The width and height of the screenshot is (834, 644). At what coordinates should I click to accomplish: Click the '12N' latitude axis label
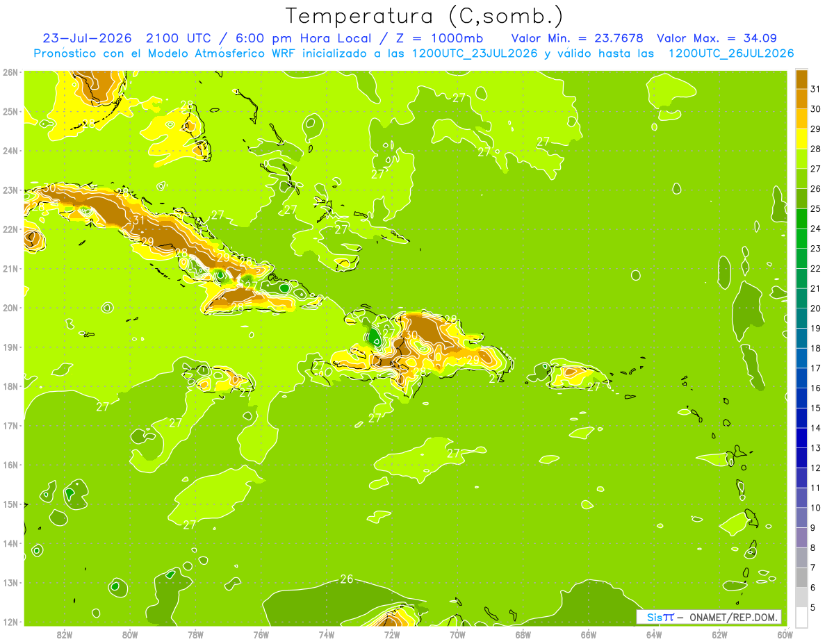pos(10,622)
